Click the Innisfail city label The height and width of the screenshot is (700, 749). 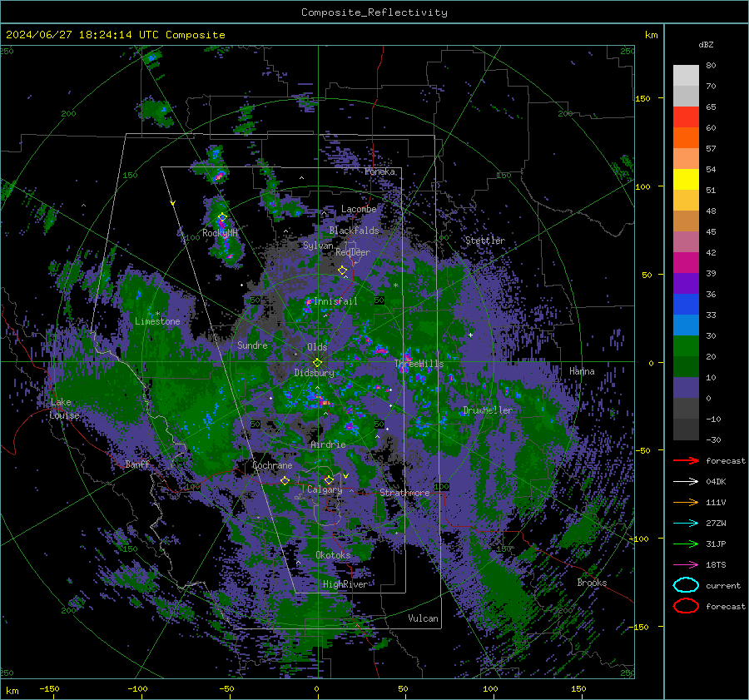tap(335, 301)
